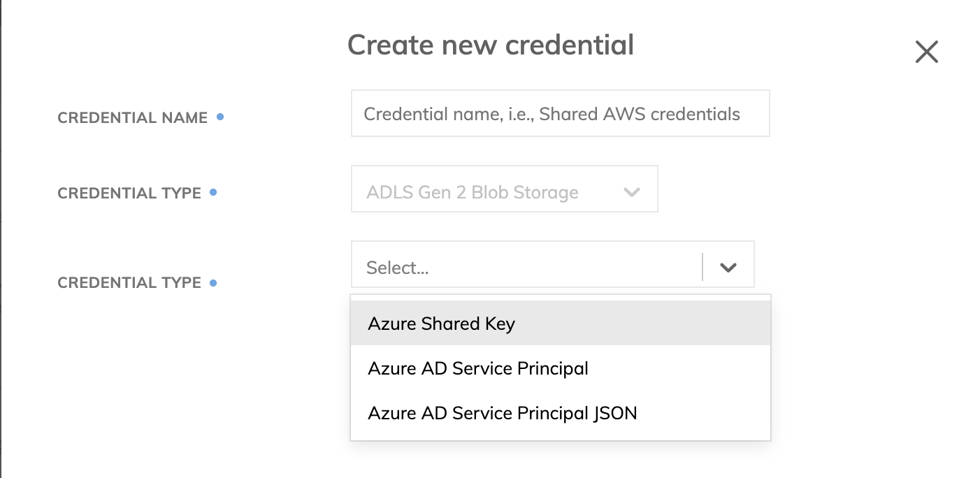
Task: Click blank dialog area below options list
Action: 559,460
